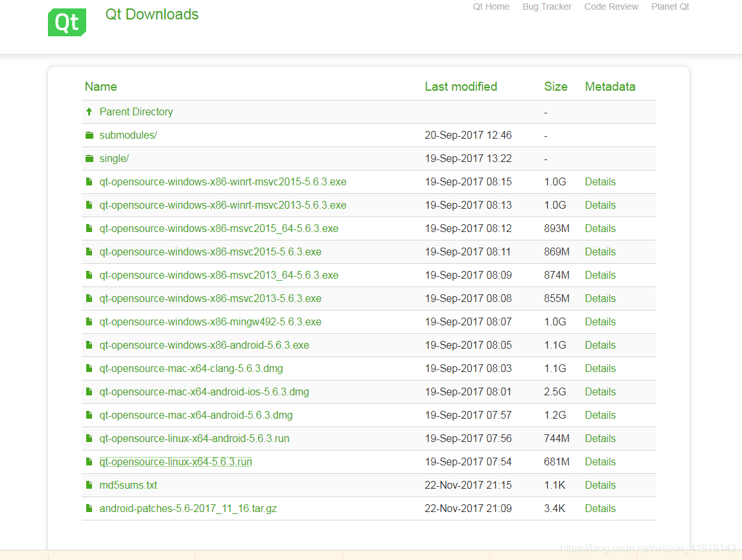This screenshot has height=560, width=742.
Task: Open Details for the 855M msvc2013 file
Action: click(x=600, y=298)
